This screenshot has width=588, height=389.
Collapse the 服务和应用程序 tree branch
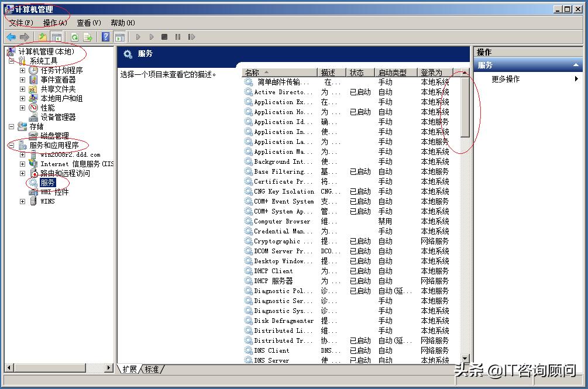coord(11,146)
